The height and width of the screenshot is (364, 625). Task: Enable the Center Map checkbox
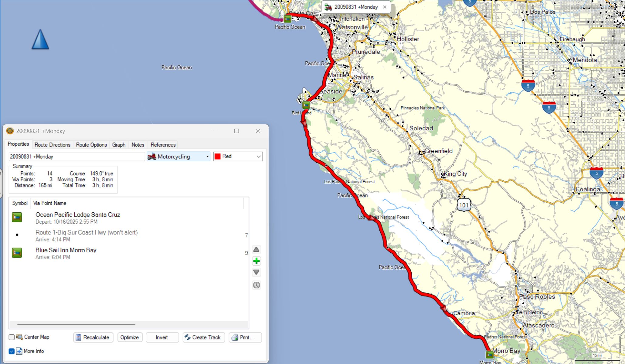[x=12, y=337]
